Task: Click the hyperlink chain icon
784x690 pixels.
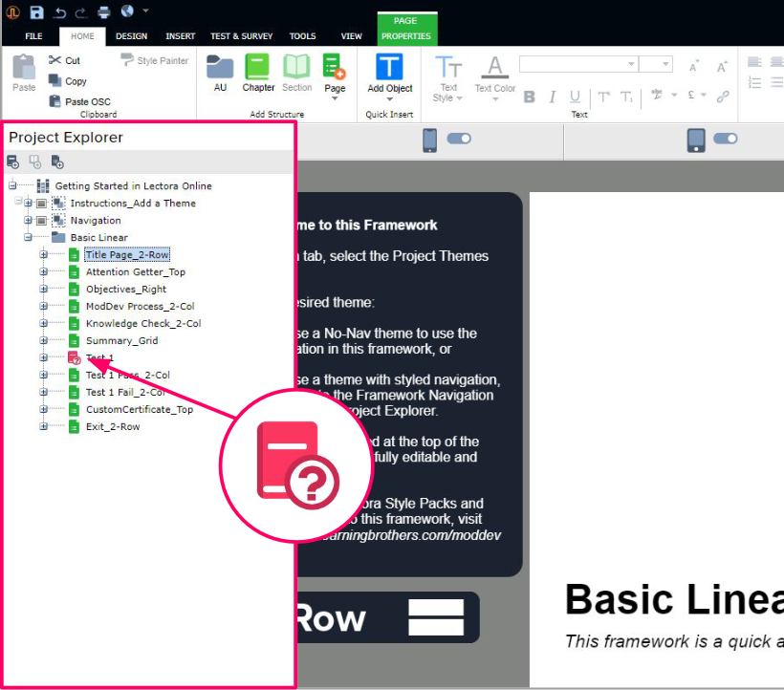Action: pyautogui.click(x=723, y=97)
